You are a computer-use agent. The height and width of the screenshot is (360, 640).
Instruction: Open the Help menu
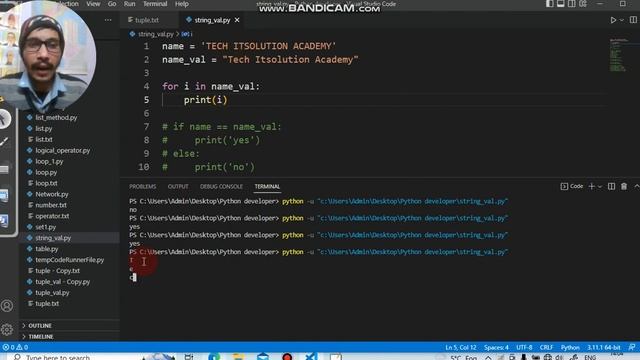click(x=182, y=4)
